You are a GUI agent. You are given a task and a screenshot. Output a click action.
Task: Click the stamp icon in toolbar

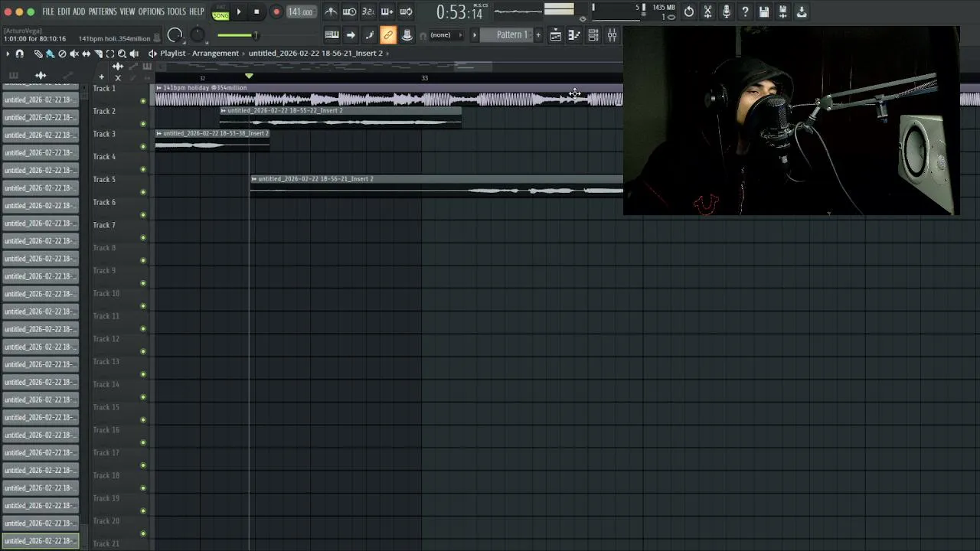click(407, 34)
